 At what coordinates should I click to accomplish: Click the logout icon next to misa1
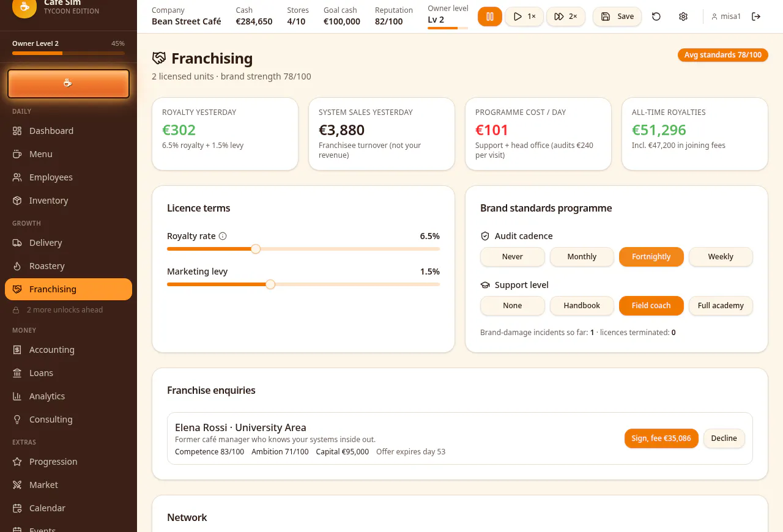[x=756, y=17]
